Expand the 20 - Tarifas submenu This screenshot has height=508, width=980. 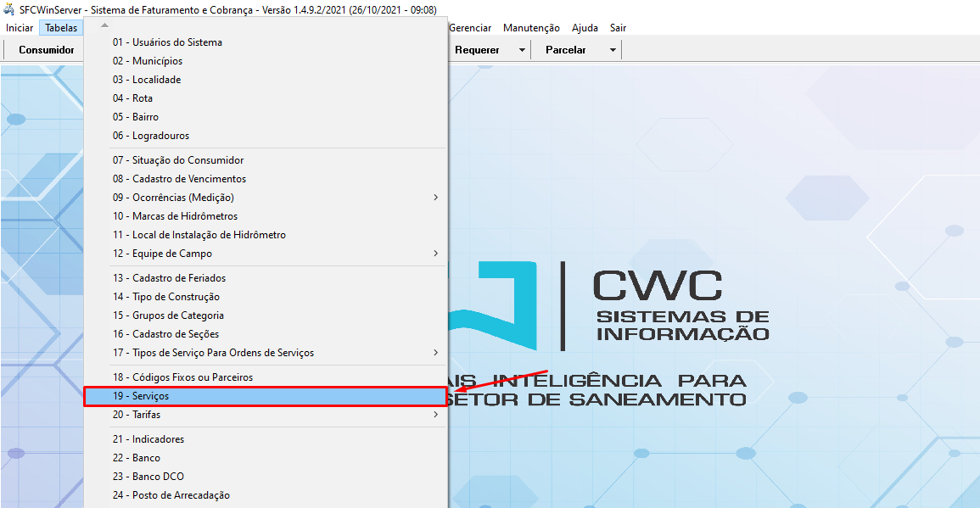pos(435,415)
